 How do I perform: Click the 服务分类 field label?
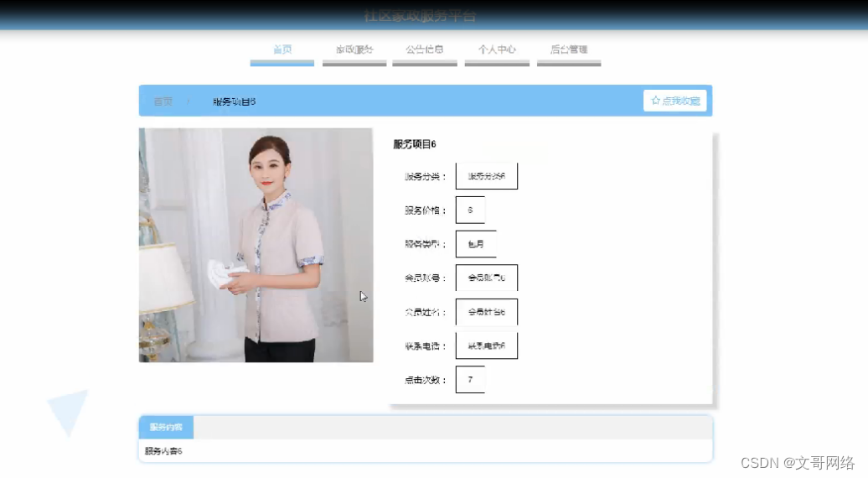coord(425,177)
